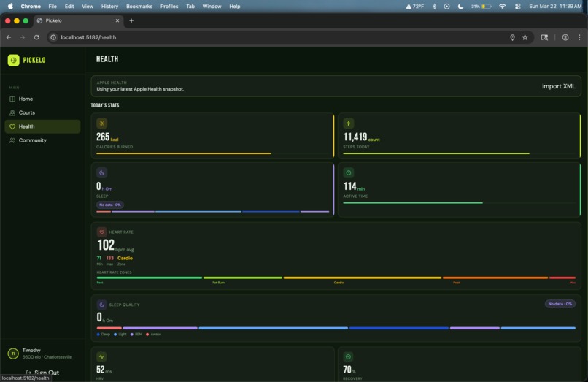Close the Pickelo tab
This screenshot has width=588, height=382.
point(117,20)
